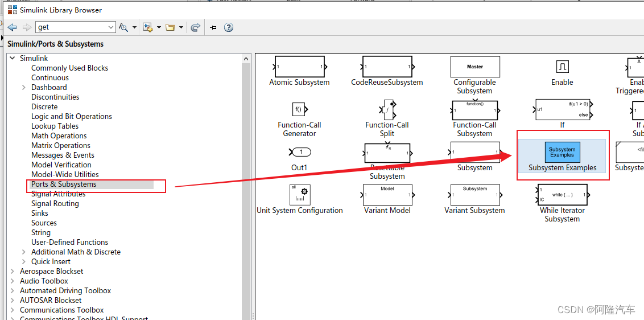Select the Signal Routing library
The width and height of the screenshot is (644, 320).
(55, 204)
